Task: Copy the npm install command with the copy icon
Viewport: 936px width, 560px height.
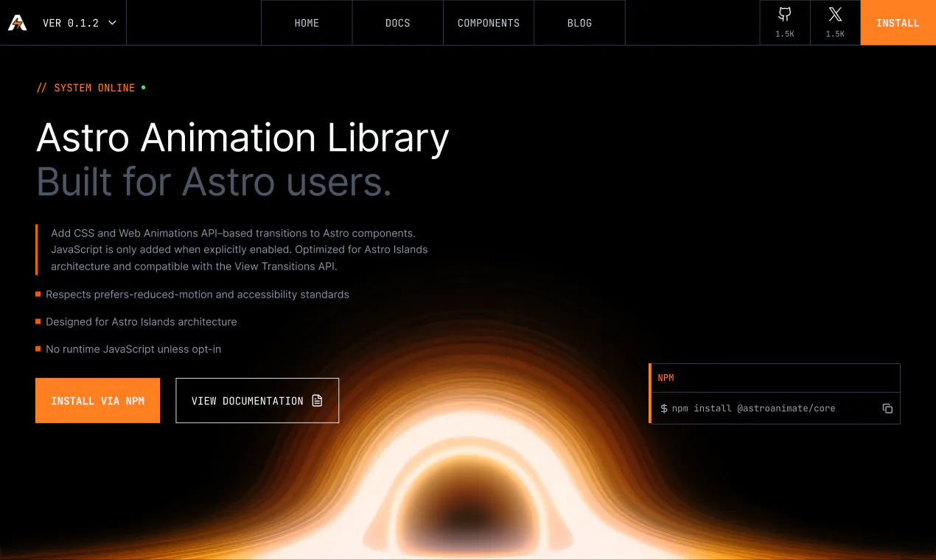Action: click(x=887, y=408)
